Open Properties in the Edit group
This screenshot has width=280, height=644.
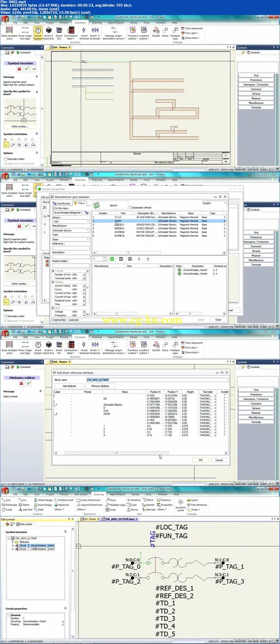pos(165,505)
